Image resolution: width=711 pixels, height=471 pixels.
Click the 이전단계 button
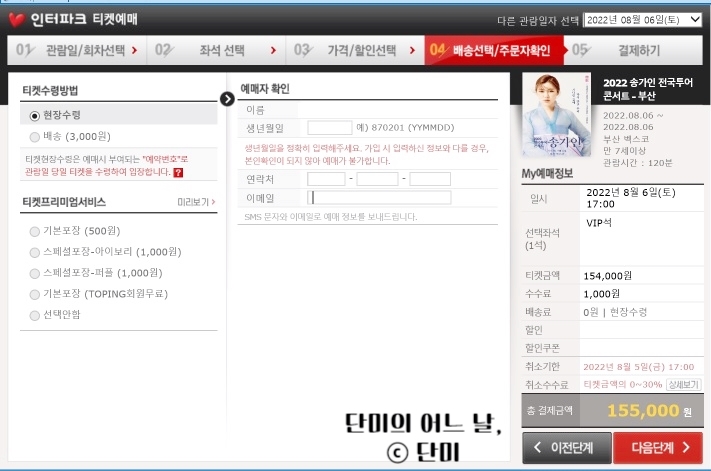click(567, 448)
